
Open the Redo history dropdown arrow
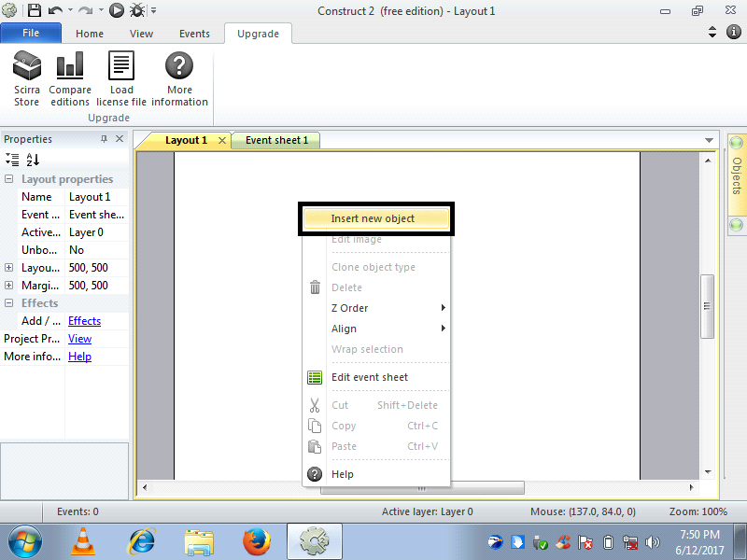click(101, 10)
